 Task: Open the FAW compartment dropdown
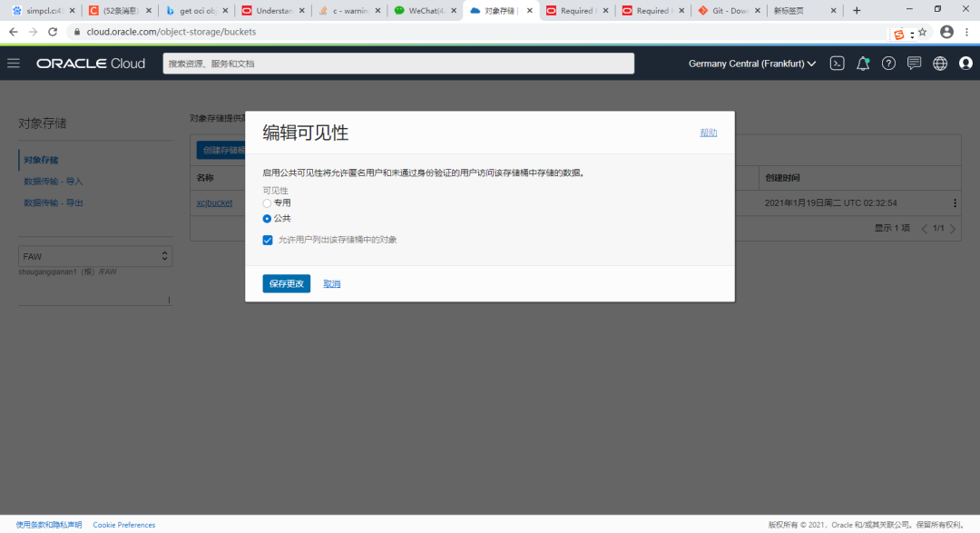pyautogui.click(x=95, y=256)
